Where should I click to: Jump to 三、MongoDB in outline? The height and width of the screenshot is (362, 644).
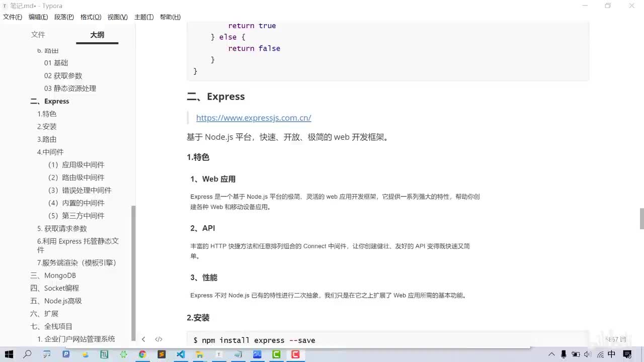[x=53, y=276]
